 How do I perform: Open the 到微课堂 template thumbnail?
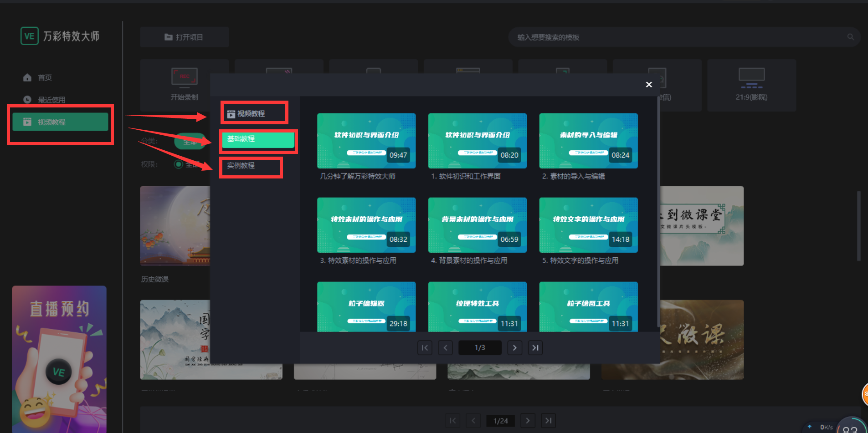pos(702,226)
